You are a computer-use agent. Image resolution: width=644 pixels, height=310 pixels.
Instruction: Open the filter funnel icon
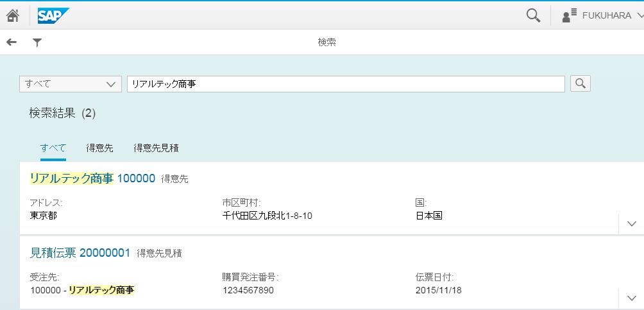[x=37, y=42]
